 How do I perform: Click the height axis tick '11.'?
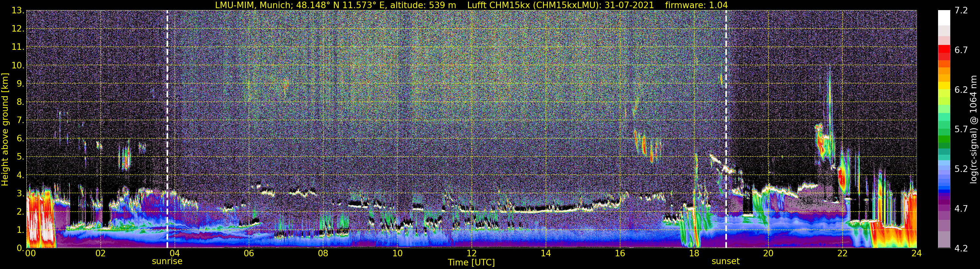coord(18,47)
